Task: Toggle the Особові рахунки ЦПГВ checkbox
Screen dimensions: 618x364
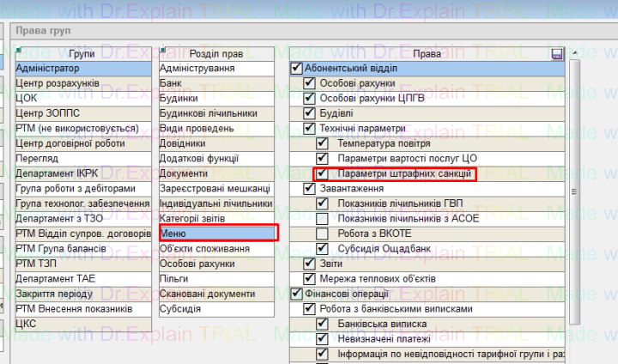Action: [x=310, y=99]
